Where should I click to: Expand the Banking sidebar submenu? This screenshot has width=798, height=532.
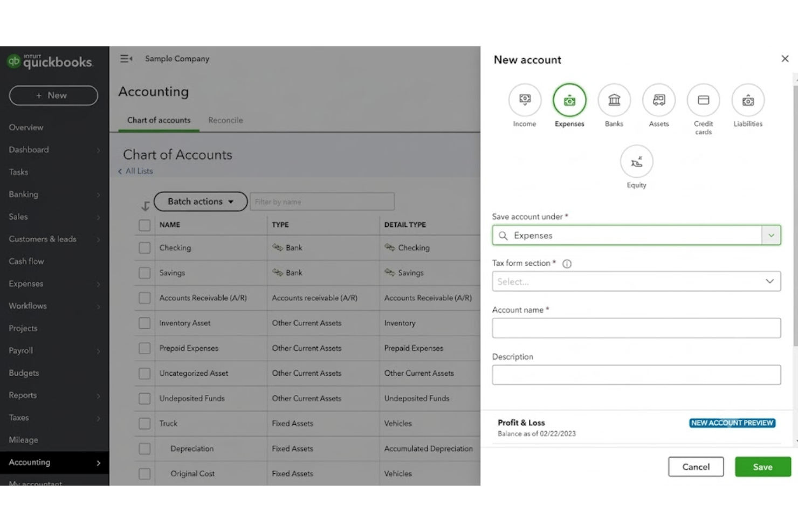click(x=99, y=195)
